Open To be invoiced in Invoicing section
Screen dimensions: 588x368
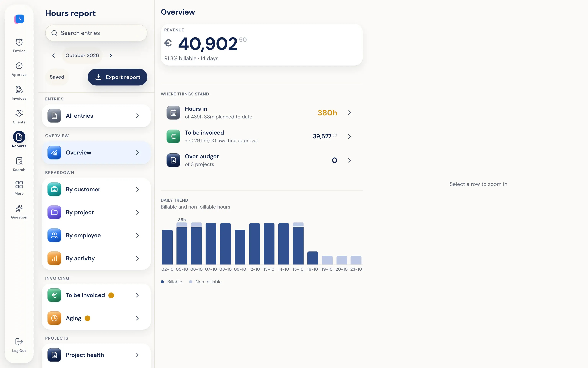pos(96,295)
